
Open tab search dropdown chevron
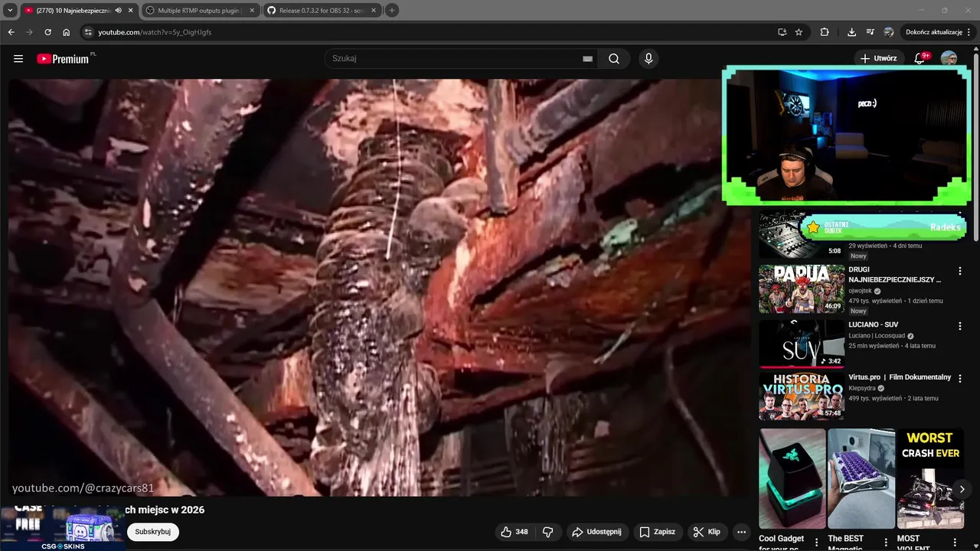[11, 11]
